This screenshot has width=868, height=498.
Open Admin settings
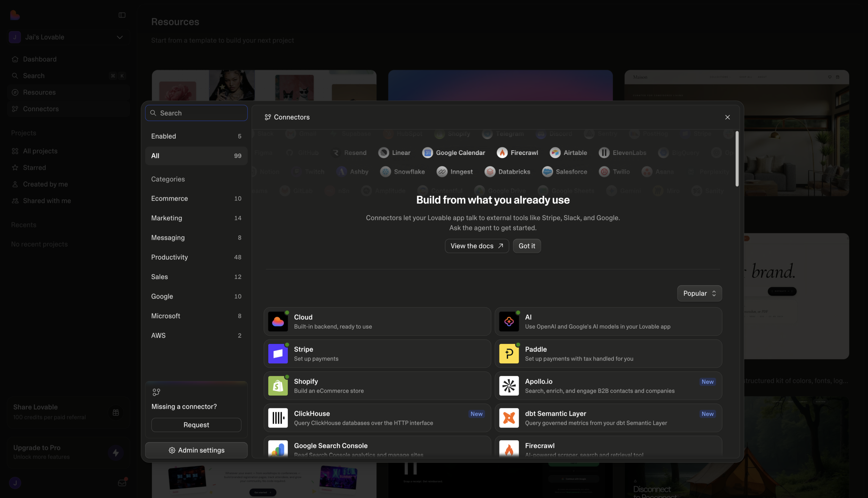(x=196, y=450)
